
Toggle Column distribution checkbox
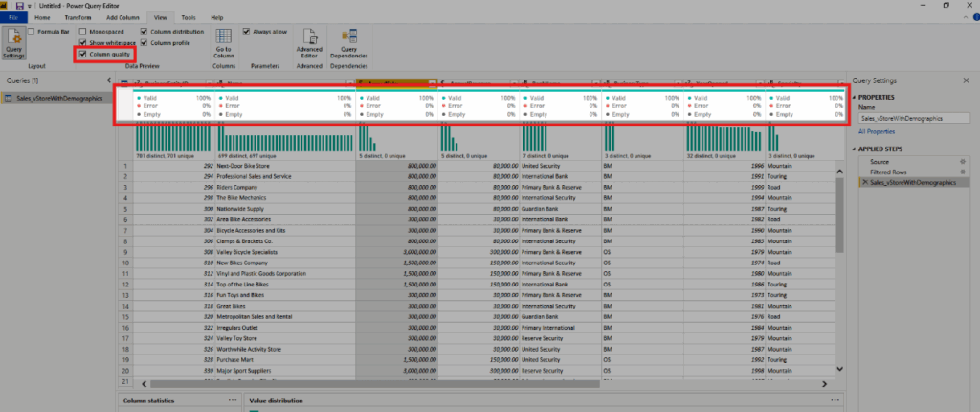coord(145,32)
